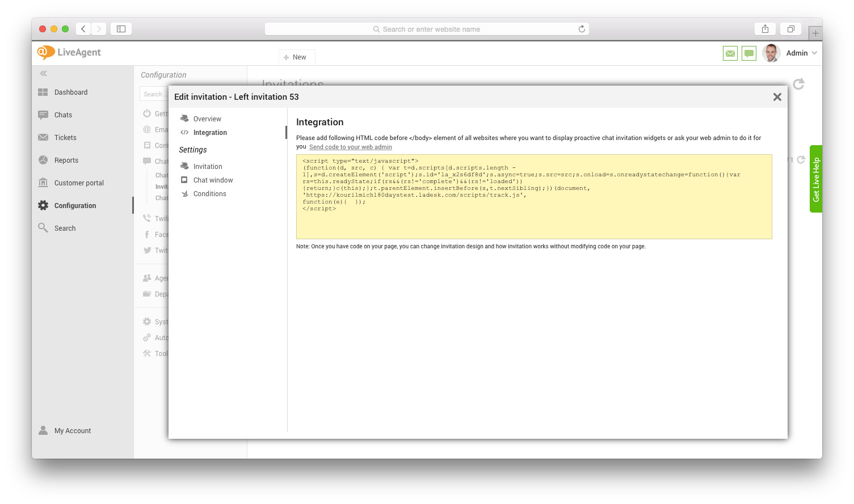The width and height of the screenshot is (854, 504).
Task: Click the Get Live Help side button
Action: [x=815, y=179]
